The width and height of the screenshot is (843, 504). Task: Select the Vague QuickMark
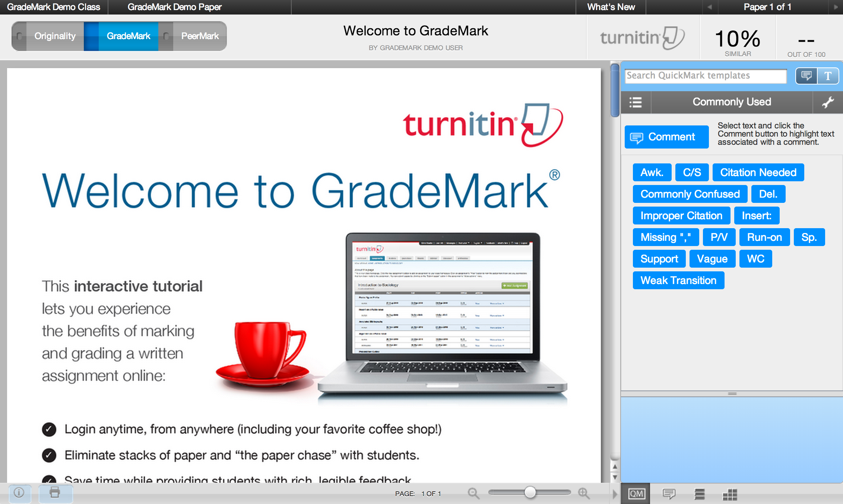click(712, 259)
